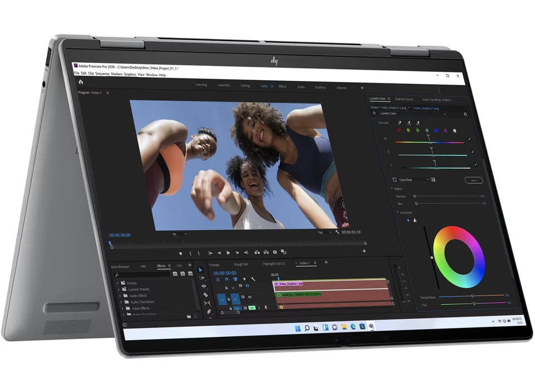Switch to the Rough Edit sequence tab
Image resolution: width=535 pixels, height=392 pixels.
click(x=241, y=264)
